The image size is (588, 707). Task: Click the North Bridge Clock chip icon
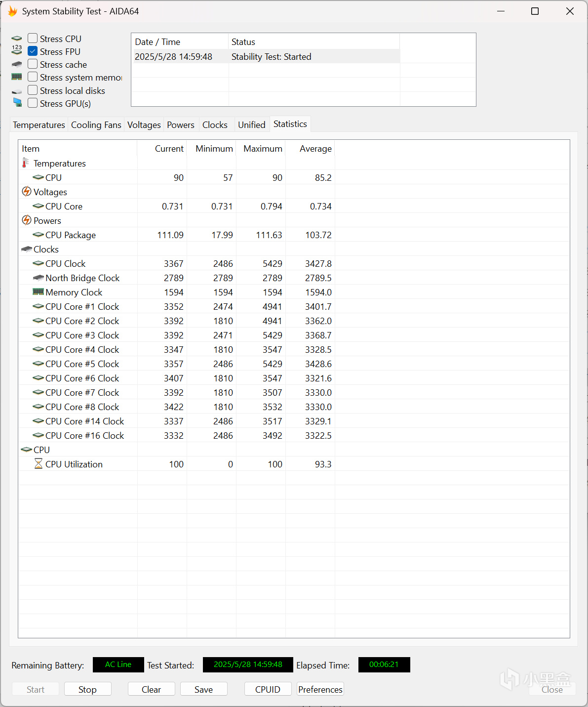click(x=38, y=278)
